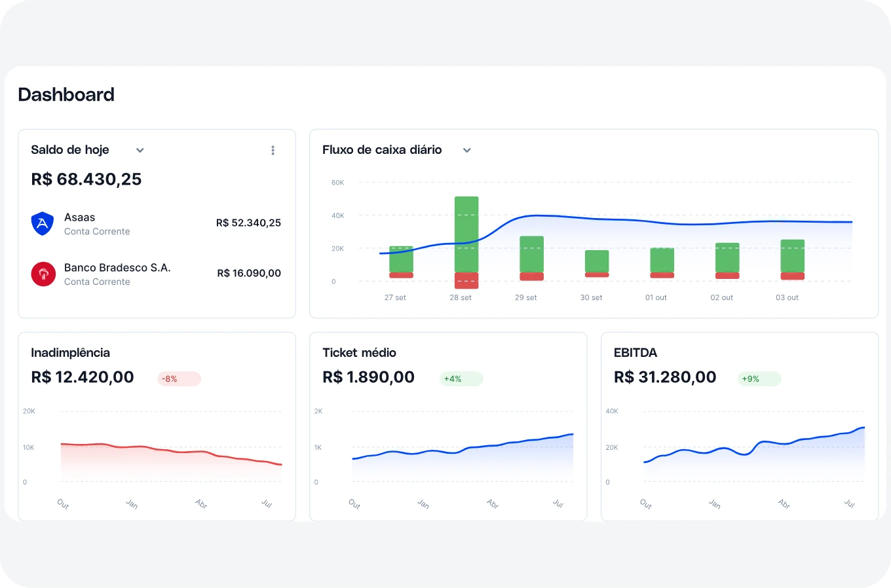The image size is (891, 588).
Task: Expand the Fluxo de caixa diário dropdown chevron
Action: 467,151
